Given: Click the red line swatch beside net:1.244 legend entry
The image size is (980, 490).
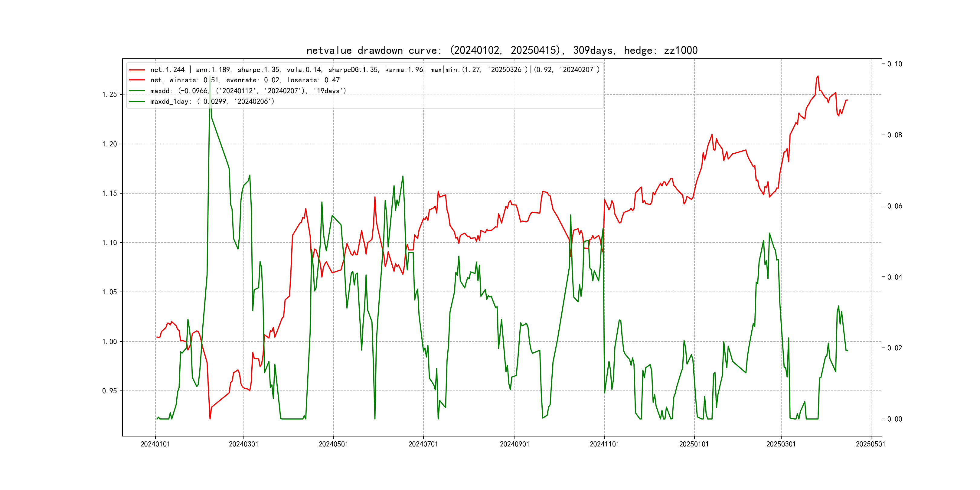Looking at the screenshot, I should click(137, 70).
